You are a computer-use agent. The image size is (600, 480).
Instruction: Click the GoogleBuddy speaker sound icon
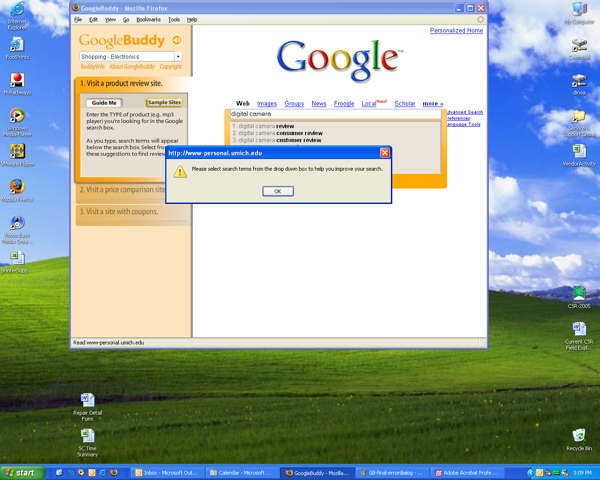click(176, 40)
